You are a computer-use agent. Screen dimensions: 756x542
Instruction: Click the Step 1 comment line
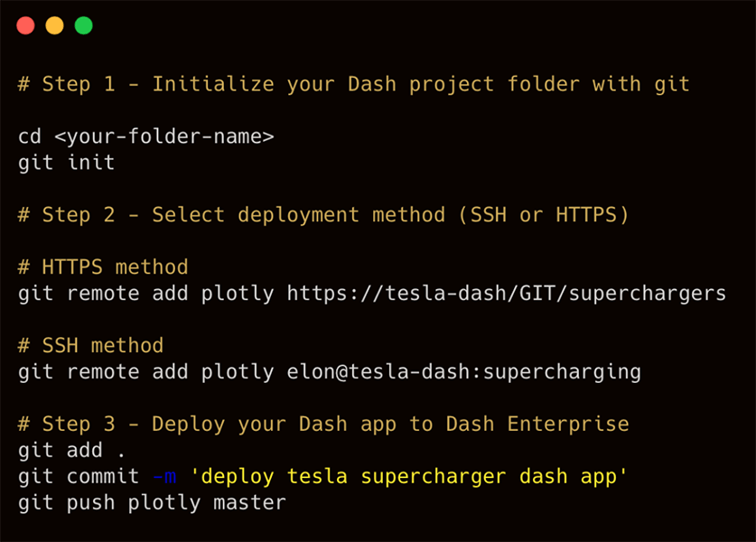(x=354, y=84)
